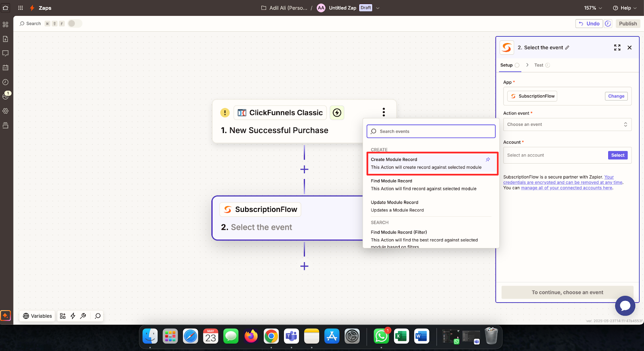Click the purple Select account button
The image size is (644, 351).
coord(618,155)
